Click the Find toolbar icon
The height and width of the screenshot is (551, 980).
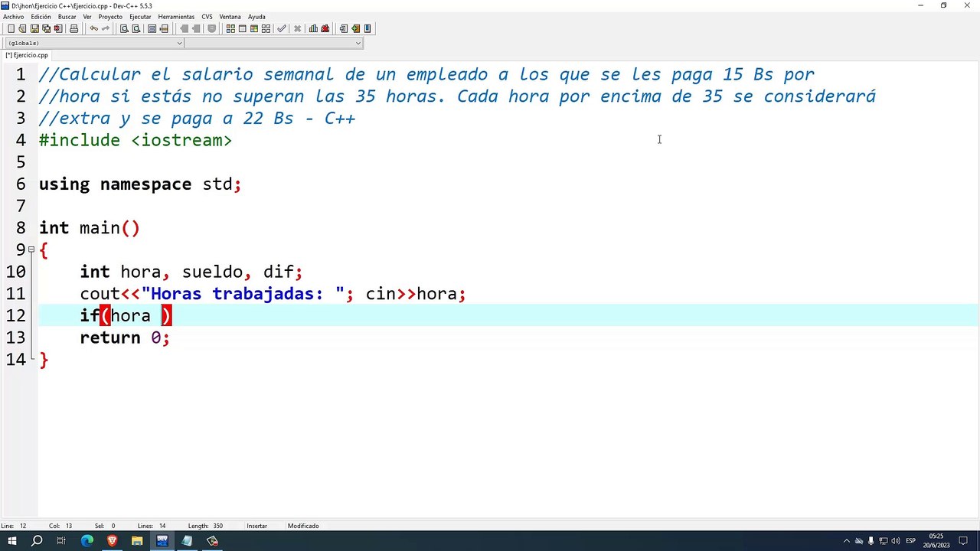point(124,28)
